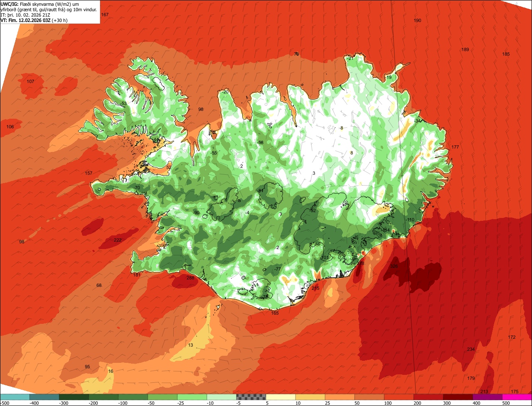
Task: Click the map value 288
Action: [190, 278]
